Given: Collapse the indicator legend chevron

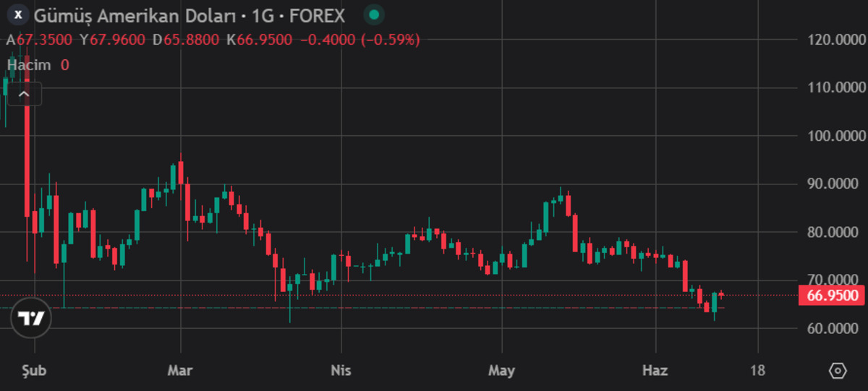Looking at the screenshot, I should tap(24, 94).
